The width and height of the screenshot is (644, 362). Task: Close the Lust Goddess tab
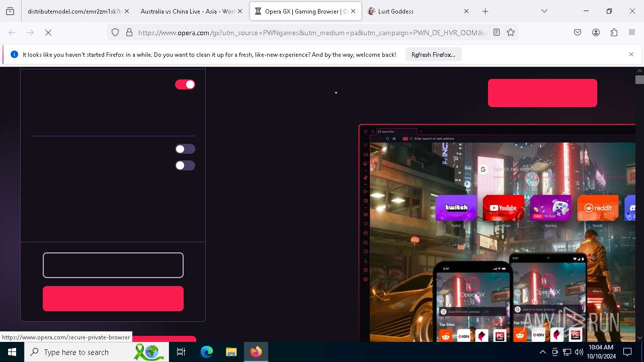(x=466, y=11)
